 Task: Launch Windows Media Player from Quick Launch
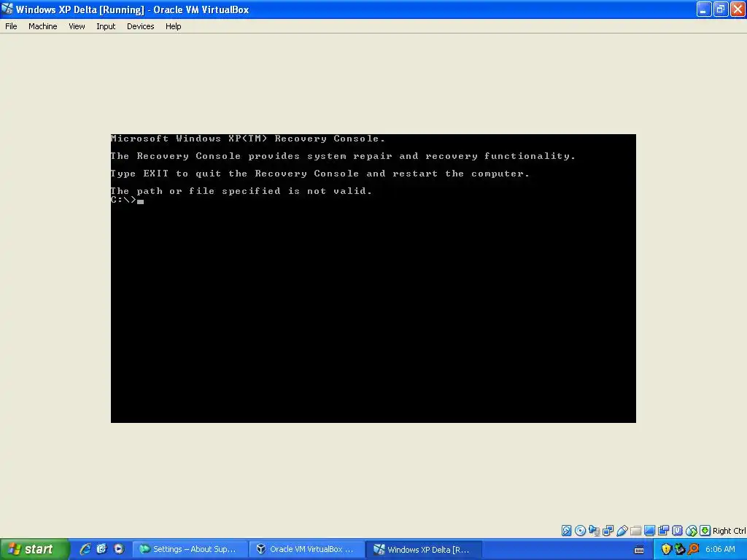119,549
